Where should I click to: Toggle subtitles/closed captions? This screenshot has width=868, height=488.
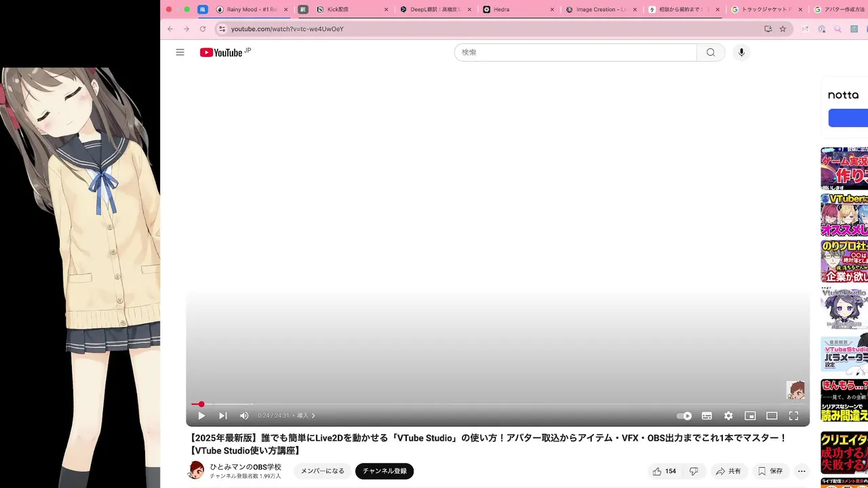click(707, 415)
